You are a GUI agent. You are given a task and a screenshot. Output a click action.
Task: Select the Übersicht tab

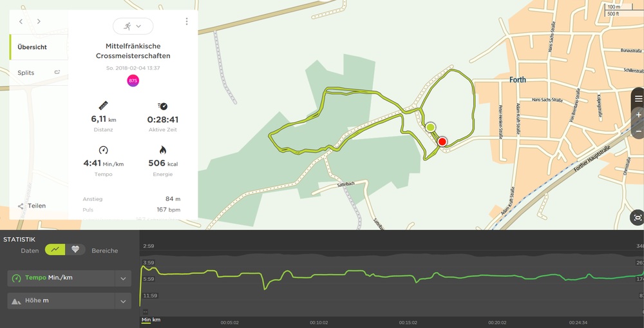[32, 47]
